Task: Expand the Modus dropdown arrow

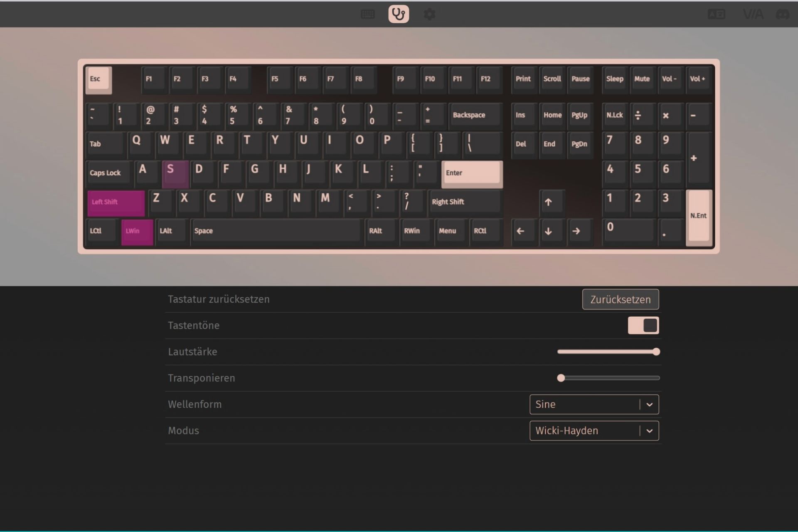Action: click(x=649, y=431)
